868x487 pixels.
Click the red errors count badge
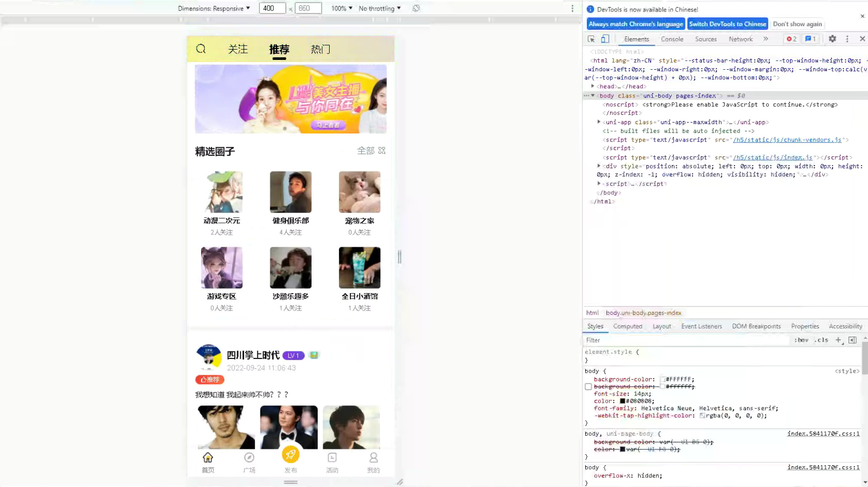tap(791, 39)
